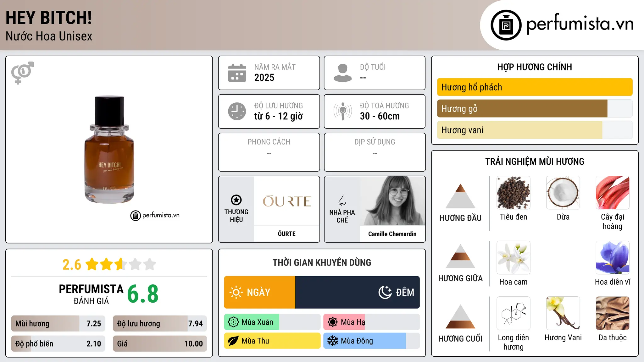Open the Hoa cam orange blossom thumbnail
The height and width of the screenshot is (362, 644).
pyautogui.click(x=514, y=258)
